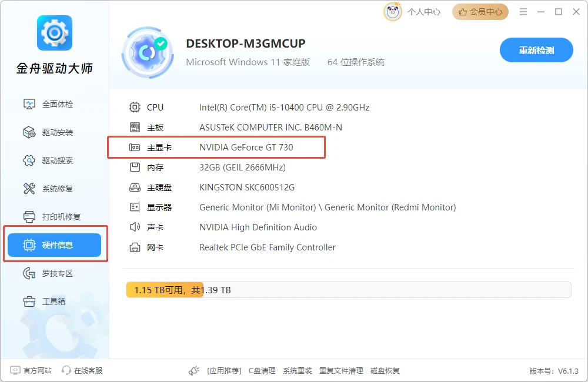Click the 64 位操作系统 text
Image resolution: width=588 pixels, height=382 pixels.
[x=356, y=62]
